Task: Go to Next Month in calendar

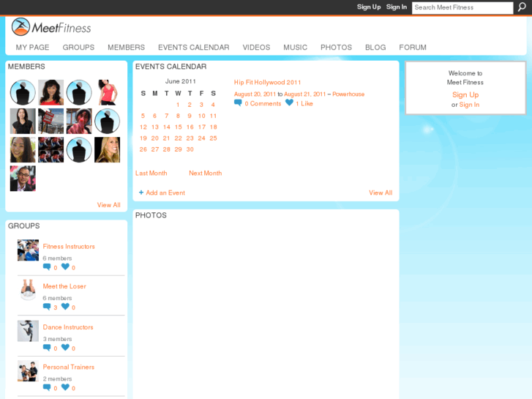Action: click(206, 174)
